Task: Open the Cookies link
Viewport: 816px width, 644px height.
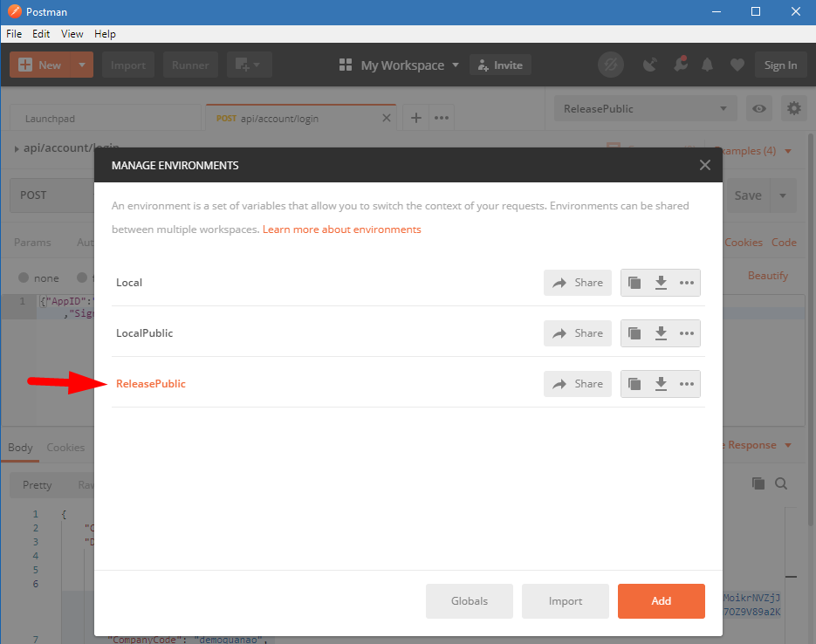Action: pos(744,243)
